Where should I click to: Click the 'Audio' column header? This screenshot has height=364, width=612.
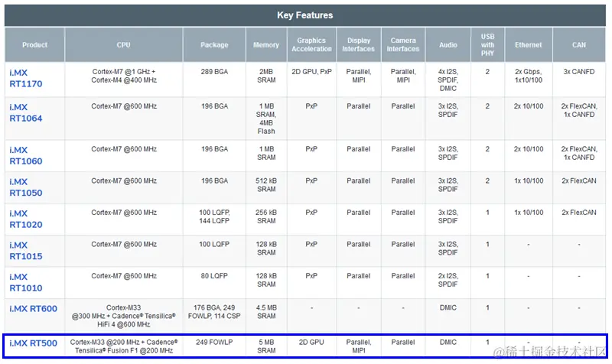[448, 45]
